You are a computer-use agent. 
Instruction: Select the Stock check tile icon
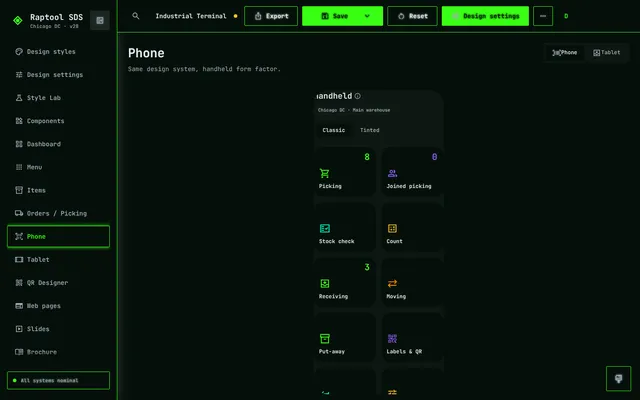click(324, 228)
